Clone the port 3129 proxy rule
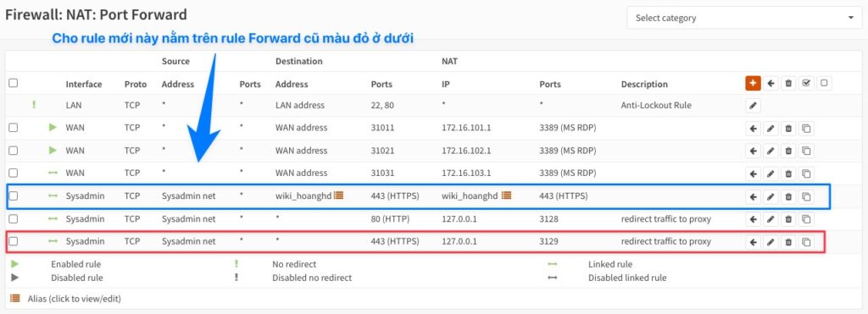The image size is (868, 314). tap(807, 242)
